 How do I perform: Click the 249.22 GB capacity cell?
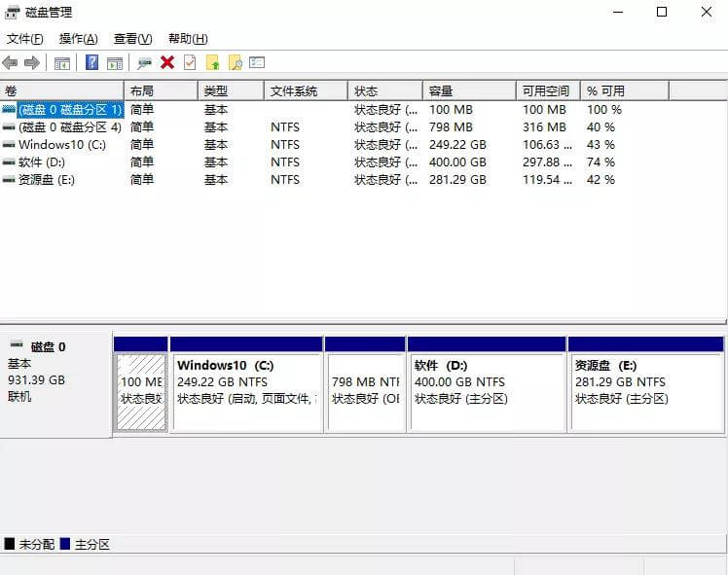click(457, 145)
